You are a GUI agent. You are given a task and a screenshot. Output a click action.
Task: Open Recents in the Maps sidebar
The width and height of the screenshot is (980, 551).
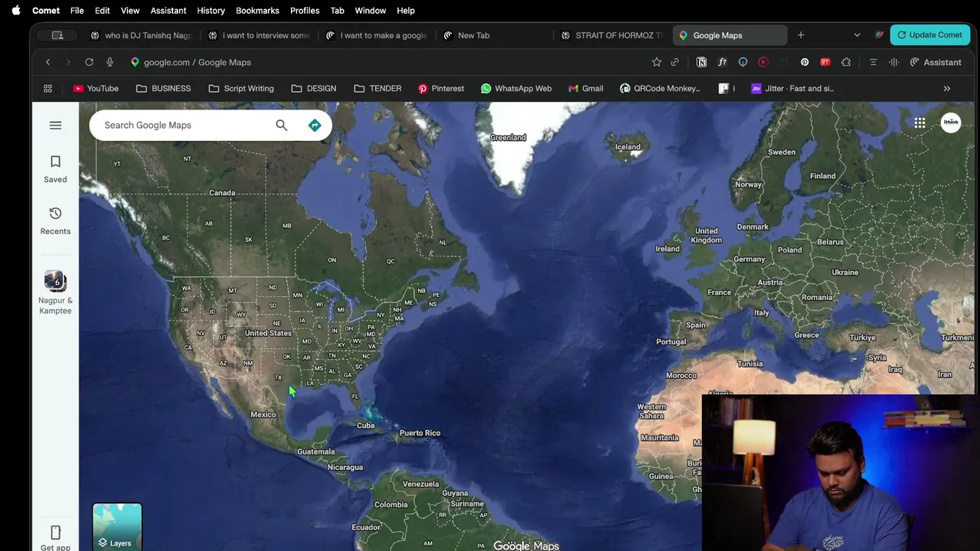pyautogui.click(x=55, y=220)
